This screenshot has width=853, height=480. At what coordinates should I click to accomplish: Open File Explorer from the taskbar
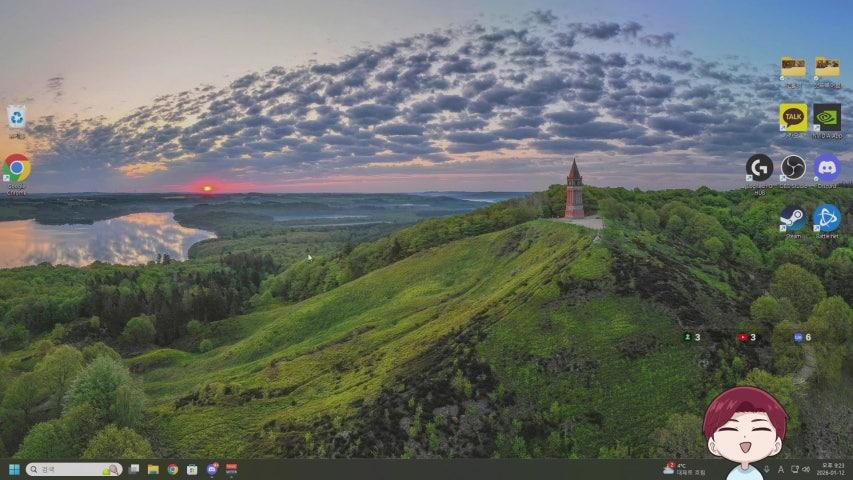click(153, 469)
